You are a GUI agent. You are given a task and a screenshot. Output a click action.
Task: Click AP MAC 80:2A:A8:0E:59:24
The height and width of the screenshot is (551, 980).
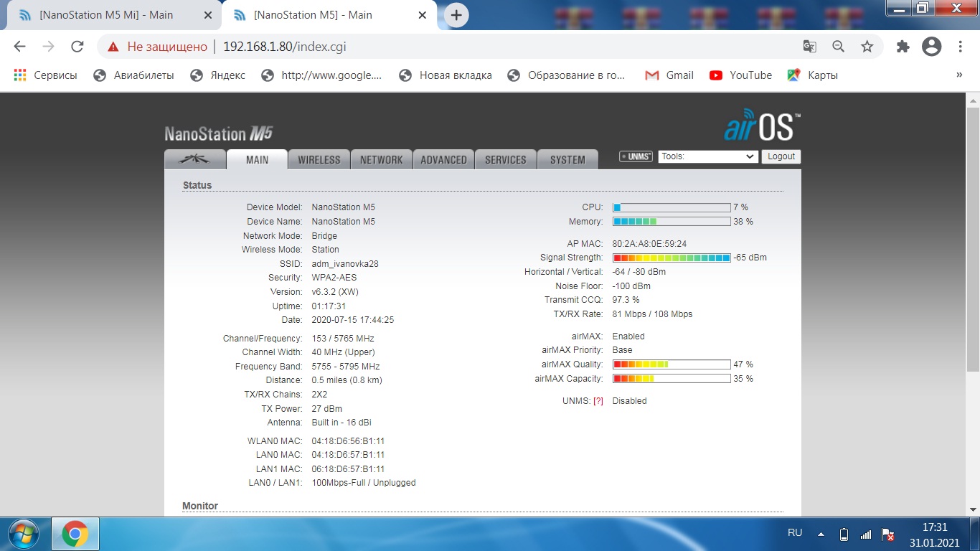[649, 244]
